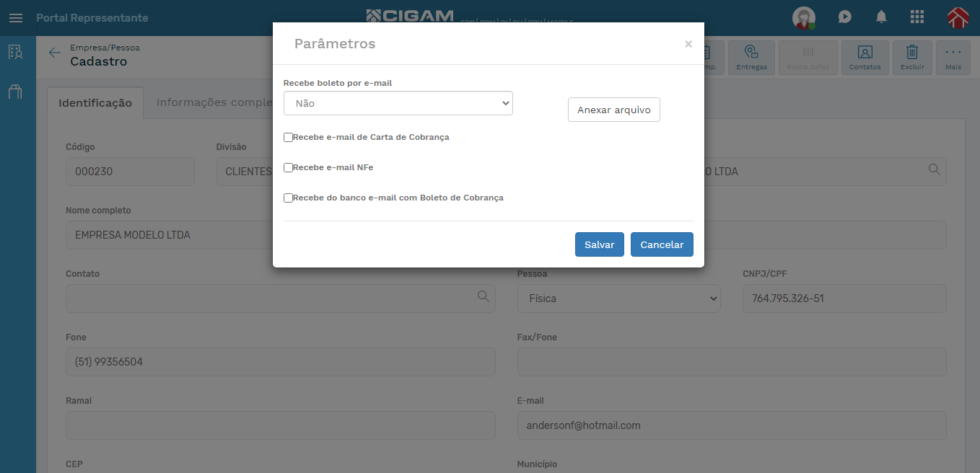980x473 pixels.
Task: Expand the Recebe boleto por e-mail dropdown
Action: 398,103
